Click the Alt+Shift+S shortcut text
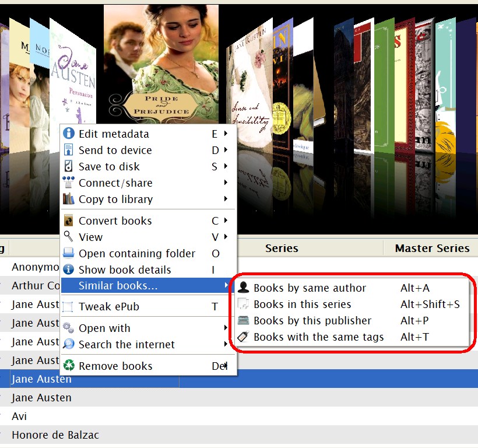Screen dimensions: 478x448 (x=430, y=304)
